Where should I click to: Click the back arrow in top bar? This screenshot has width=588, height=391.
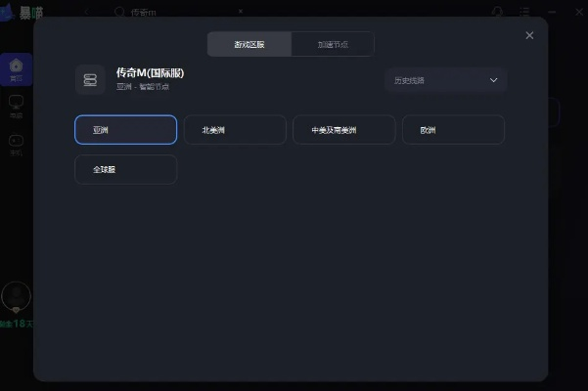87,12
